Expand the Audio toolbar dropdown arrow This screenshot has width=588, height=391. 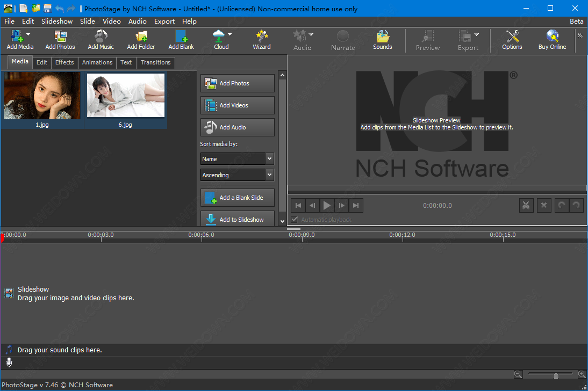[311, 34]
